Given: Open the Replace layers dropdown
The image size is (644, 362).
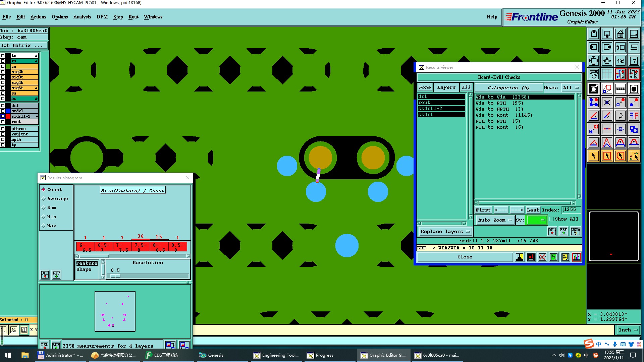Looking at the screenshot, I should click(x=445, y=232).
